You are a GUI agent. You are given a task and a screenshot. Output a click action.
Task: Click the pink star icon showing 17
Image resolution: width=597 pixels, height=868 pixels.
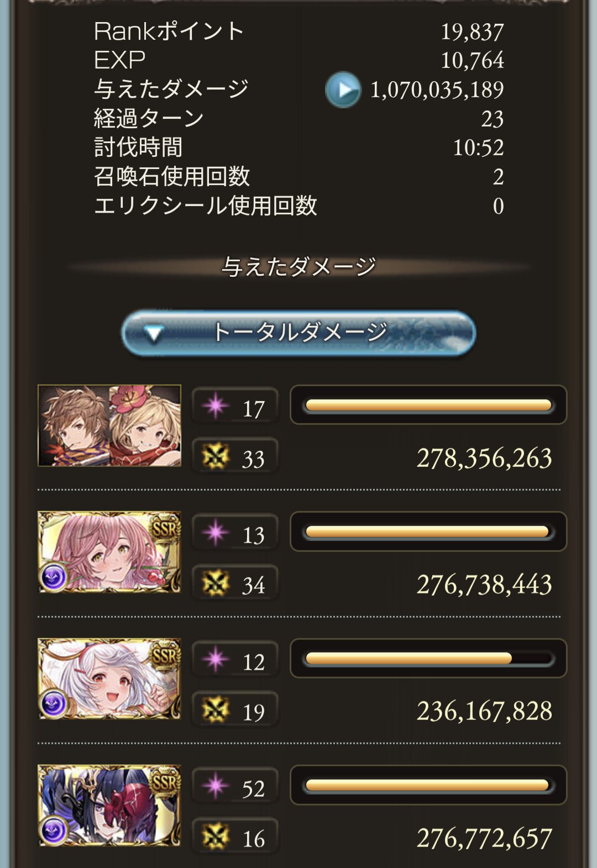[x=215, y=406]
